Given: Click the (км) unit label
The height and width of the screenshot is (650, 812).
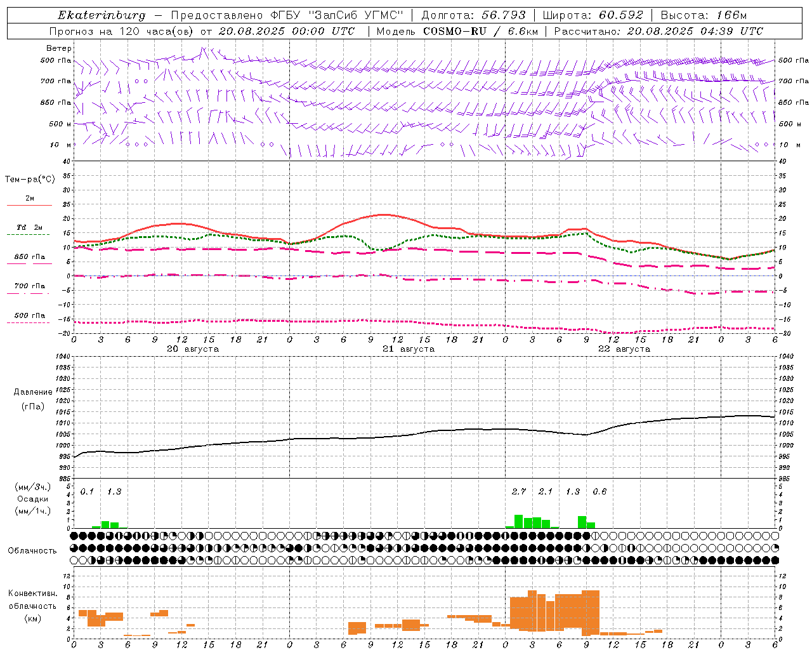Looking at the screenshot, I should 33,618.
